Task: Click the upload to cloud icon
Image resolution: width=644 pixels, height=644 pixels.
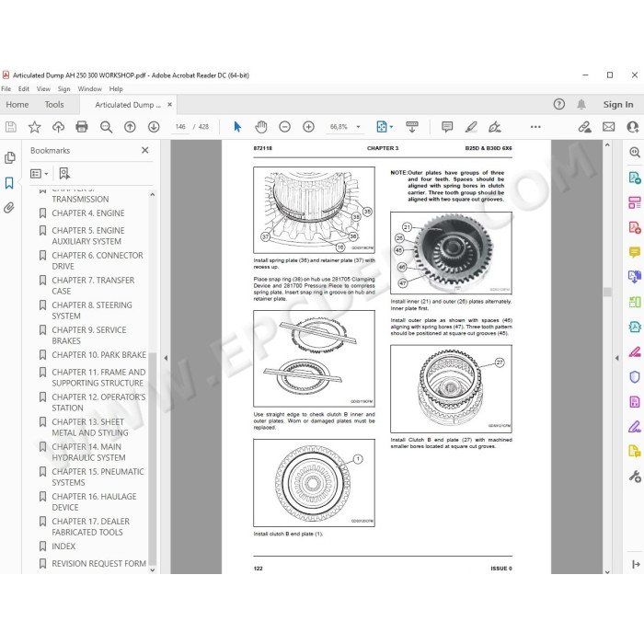Action: pos(58,127)
